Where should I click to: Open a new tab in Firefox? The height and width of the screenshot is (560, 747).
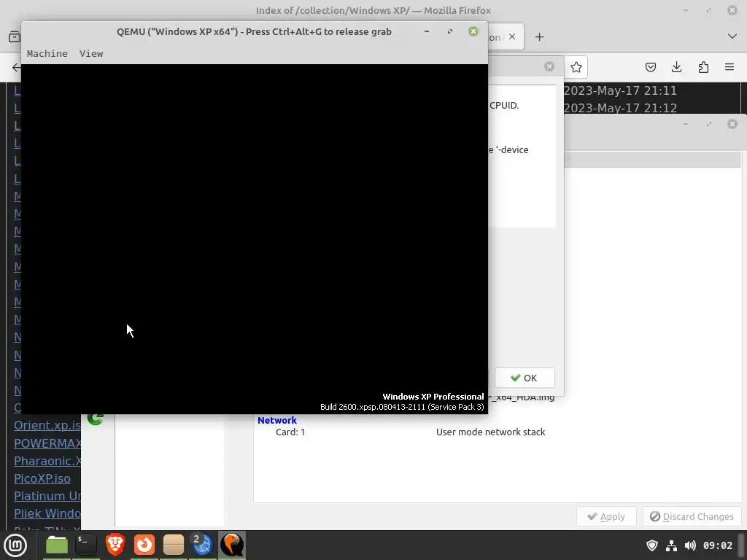[x=539, y=37]
